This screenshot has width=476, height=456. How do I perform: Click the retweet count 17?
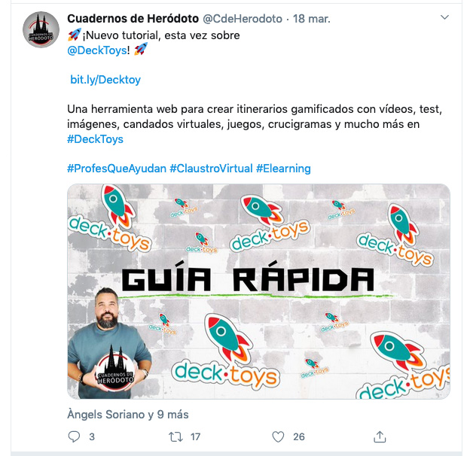pyautogui.click(x=195, y=437)
